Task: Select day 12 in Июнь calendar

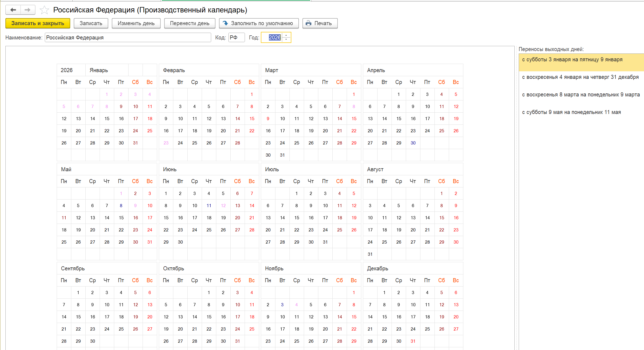Action: [x=223, y=206]
